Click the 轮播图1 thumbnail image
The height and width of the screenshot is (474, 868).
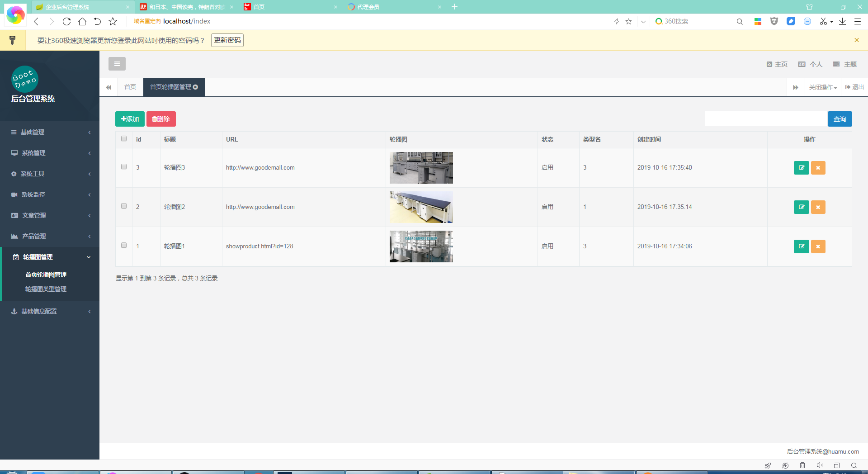[x=421, y=246]
